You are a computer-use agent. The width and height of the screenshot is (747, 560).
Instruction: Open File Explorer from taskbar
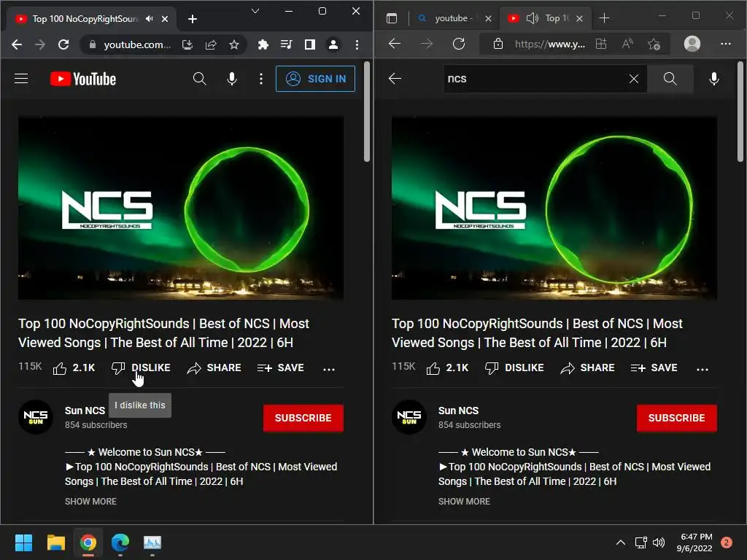pyautogui.click(x=55, y=542)
